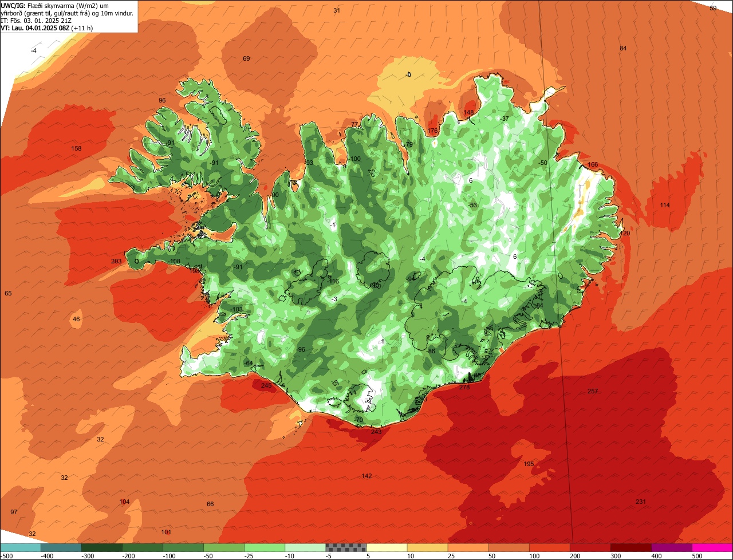This screenshot has width=733, height=560.
Task: Select the value 101 at the bottom-left
Action: 166,532
